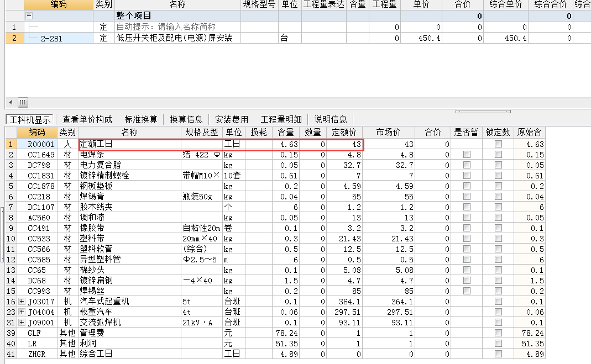Select the 2-281 code cell
Viewport: 591px width, 364px height.
point(59,39)
